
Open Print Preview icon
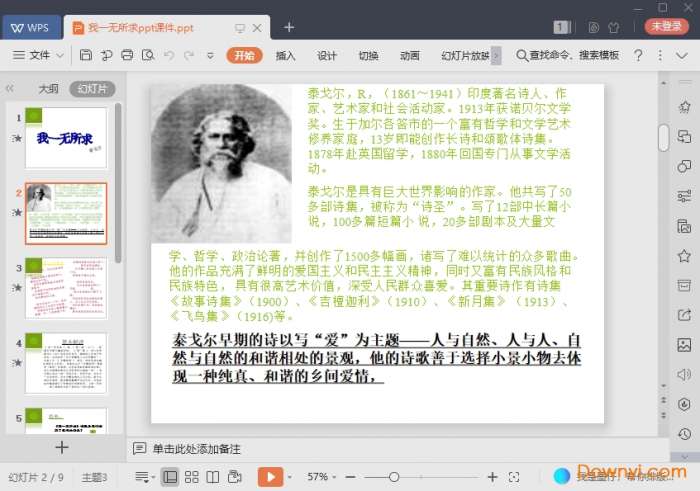[x=148, y=55]
